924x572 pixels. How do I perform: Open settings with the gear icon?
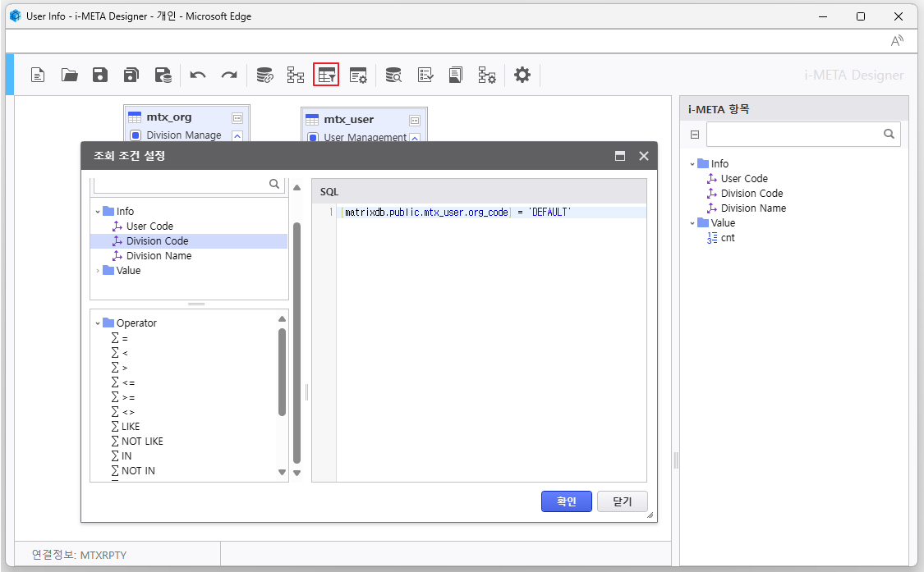[522, 75]
